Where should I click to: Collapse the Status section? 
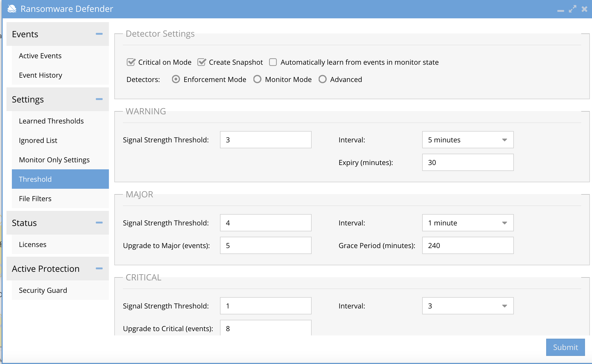99,223
